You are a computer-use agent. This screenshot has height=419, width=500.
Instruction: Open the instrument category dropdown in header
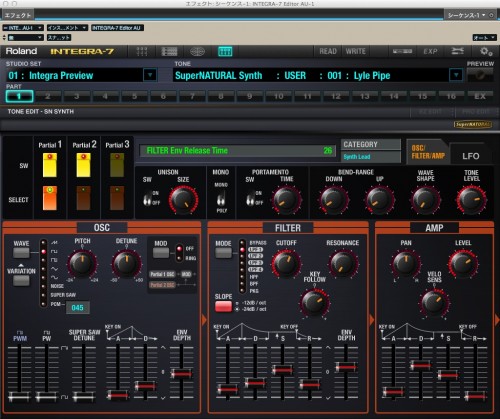click(x=67, y=28)
